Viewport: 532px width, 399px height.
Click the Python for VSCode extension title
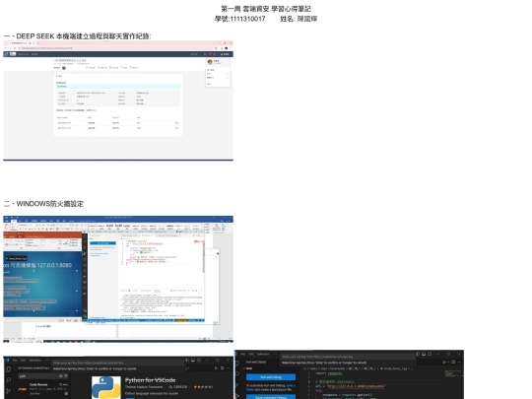pyautogui.click(x=151, y=380)
